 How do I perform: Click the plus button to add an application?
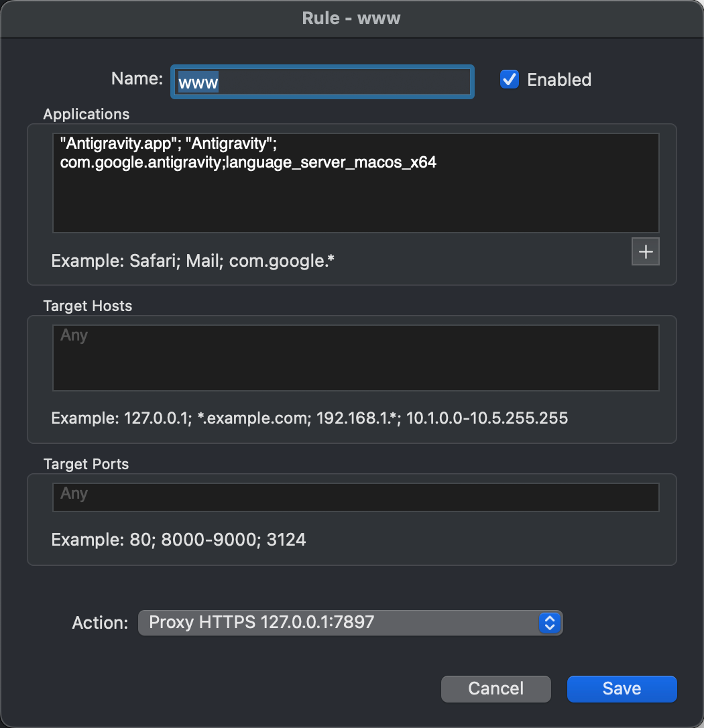point(646,251)
